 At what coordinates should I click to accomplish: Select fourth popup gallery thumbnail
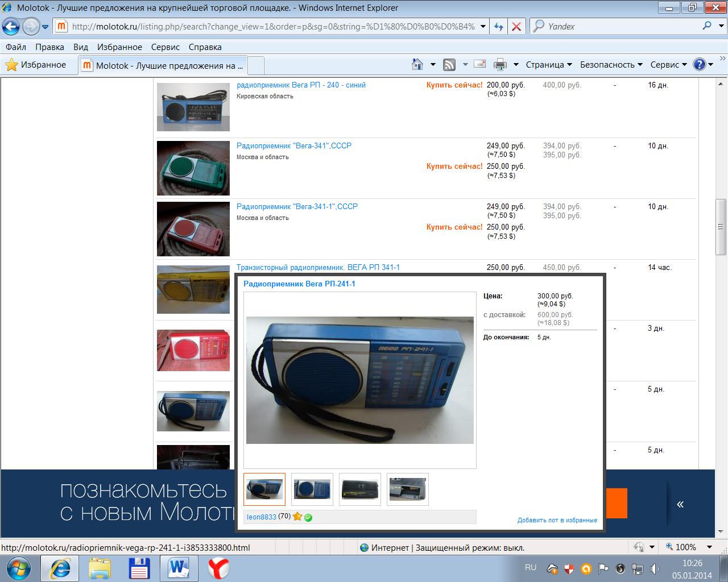[408, 489]
